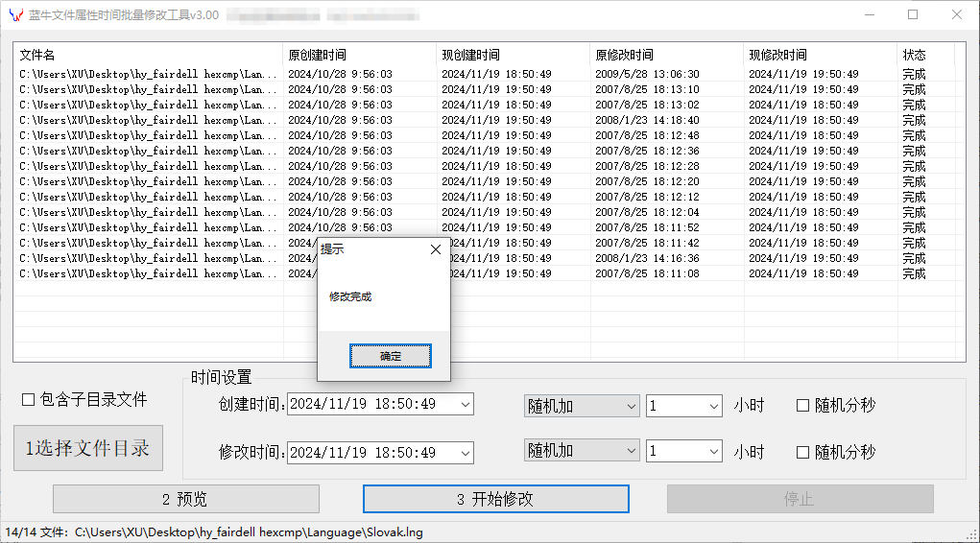This screenshot has width=980, height=543.
Task: Click the cell 2007/8/25 18:12:48
Action: tap(647, 135)
